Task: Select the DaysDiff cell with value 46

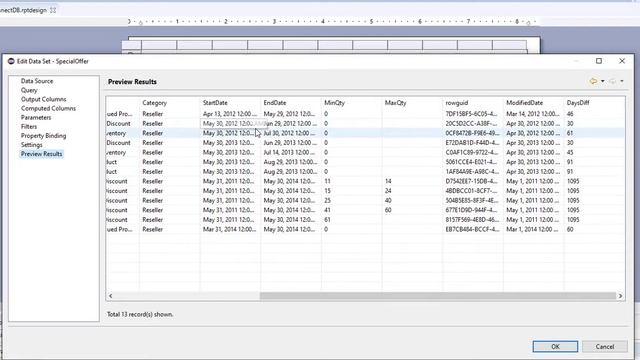Action: coord(594,114)
